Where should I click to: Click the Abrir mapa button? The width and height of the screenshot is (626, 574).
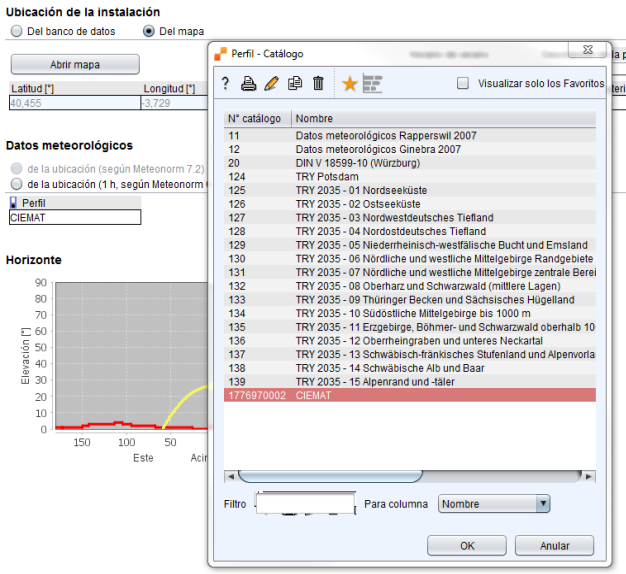click(x=75, y=64)
